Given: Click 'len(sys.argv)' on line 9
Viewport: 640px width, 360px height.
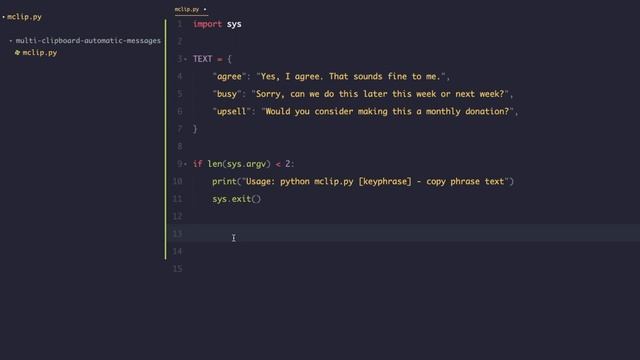Looking at the screenshot, I should (239, 164).
